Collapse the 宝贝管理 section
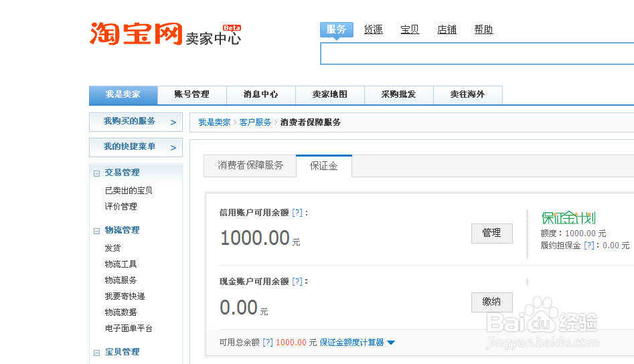The width and height of the screenshot is (634, 364). click(96, 353)
